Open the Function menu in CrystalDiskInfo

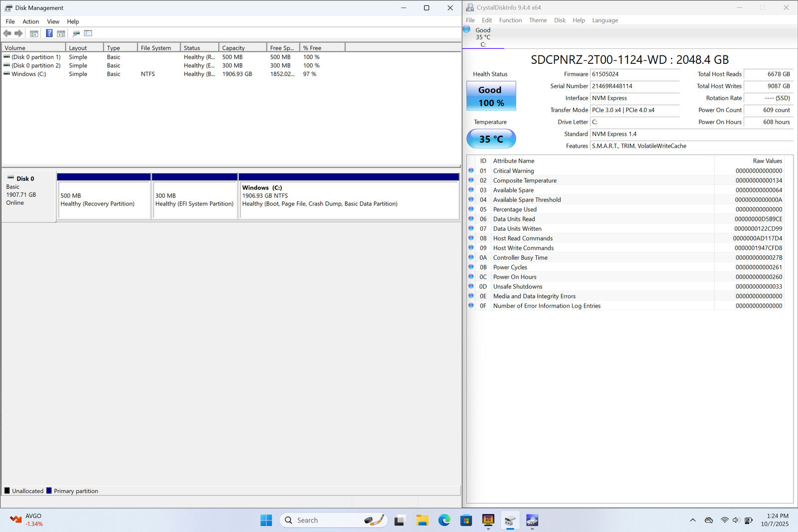point(510,20)
